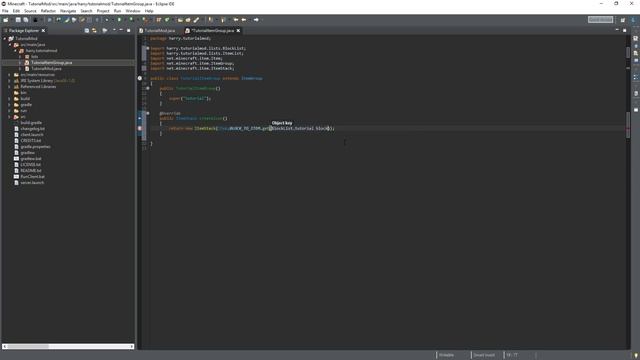Viewport: 640px width, 360px height.
Task: Open the Window menu
Action: [133, 11]
